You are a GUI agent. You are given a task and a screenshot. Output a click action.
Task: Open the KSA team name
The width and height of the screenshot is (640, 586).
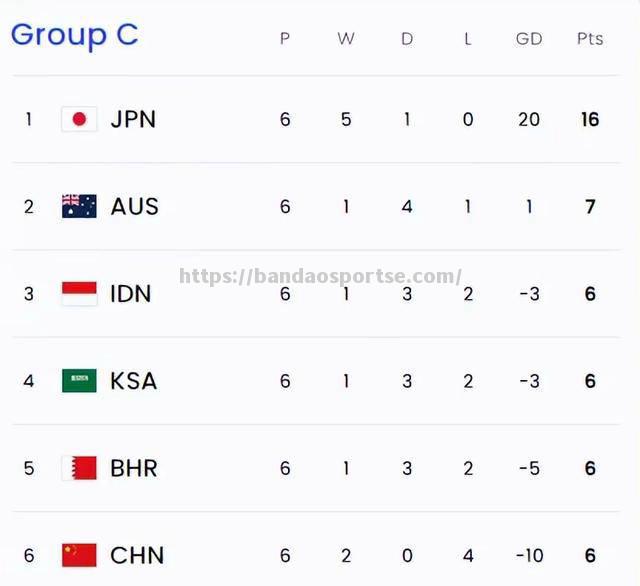coord(133,381)
